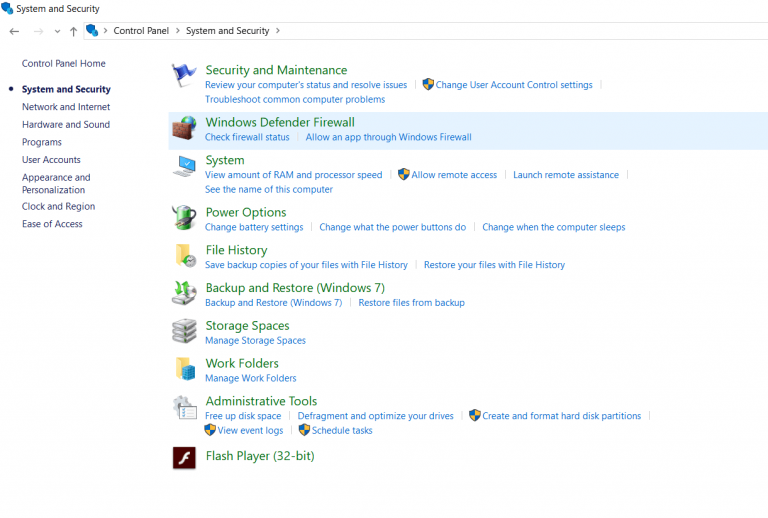
Task: Click Allow remote access link
Action: [x=454, y=175]
